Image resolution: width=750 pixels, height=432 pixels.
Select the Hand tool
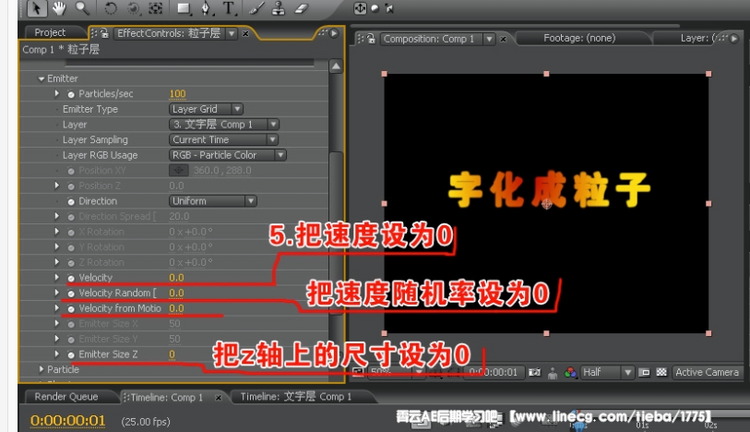pyautogui.click(x=59, y=8)
